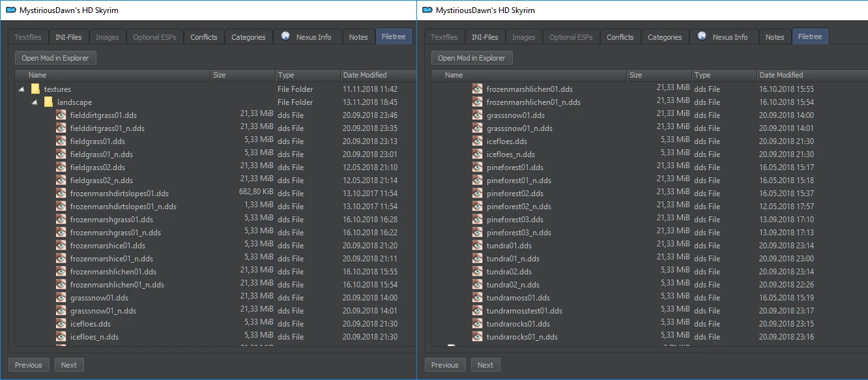
Task: Click the 682,80 KiB size value
Action: coord(256,193)
